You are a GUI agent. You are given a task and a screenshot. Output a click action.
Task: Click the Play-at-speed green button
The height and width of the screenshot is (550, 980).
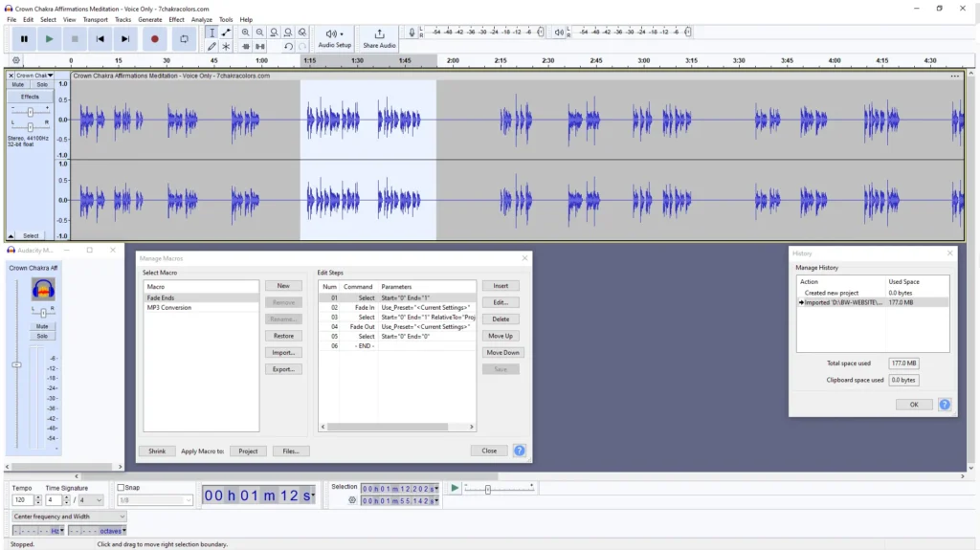tap(455, 488)
